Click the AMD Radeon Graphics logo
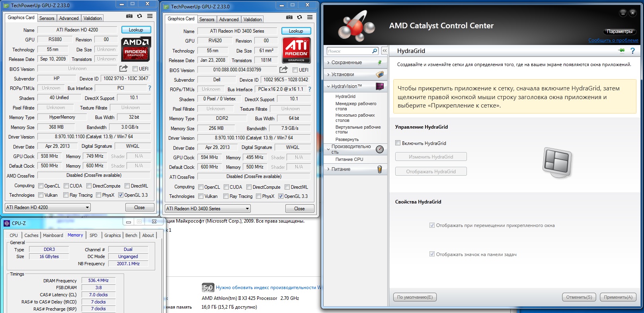The width and height of the screenshot is (644, 313). click(x=135, y=49)
